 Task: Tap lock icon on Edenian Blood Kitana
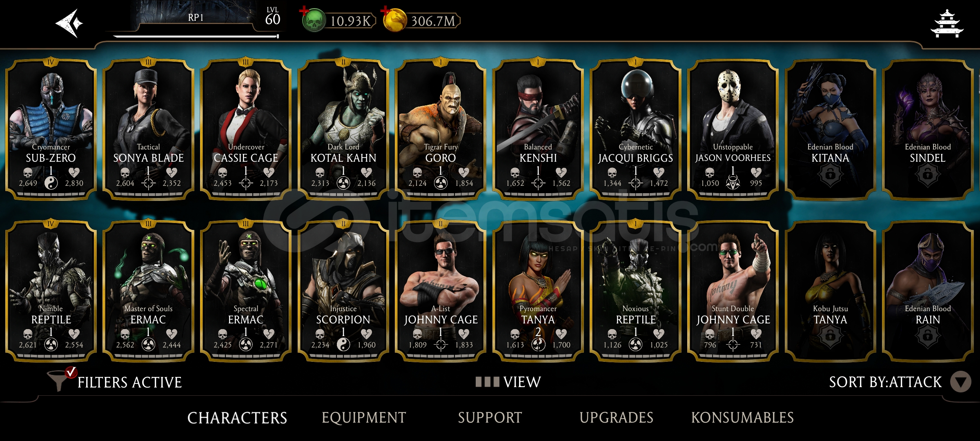(830, 175)
